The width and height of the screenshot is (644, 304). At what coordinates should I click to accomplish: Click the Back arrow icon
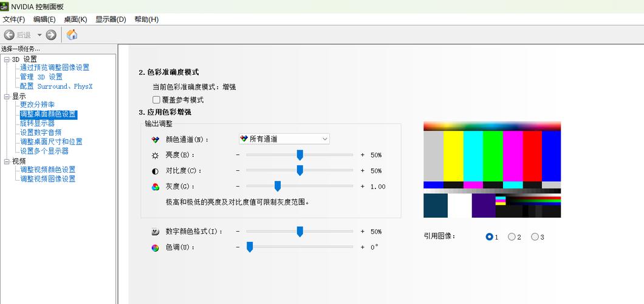[9, 35]
